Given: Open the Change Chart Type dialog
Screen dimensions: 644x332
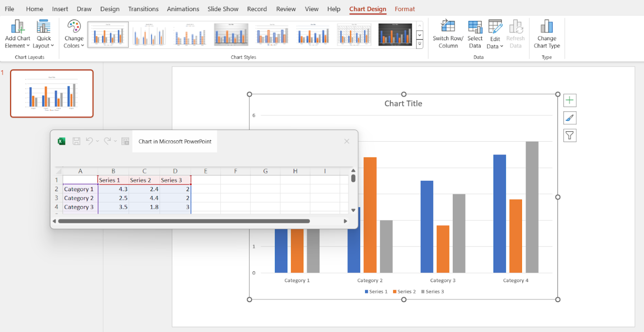Looking at the screenshot, I should click(547, 34).
